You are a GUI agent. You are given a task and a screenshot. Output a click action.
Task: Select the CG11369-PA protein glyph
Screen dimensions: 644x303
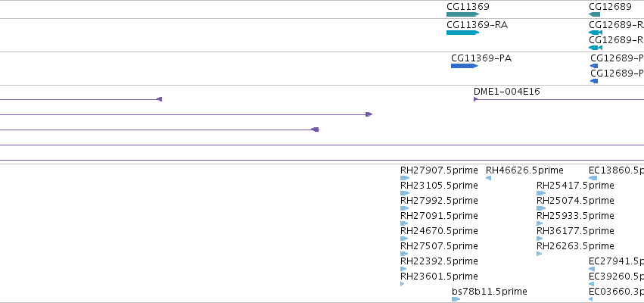click(465, 66)
